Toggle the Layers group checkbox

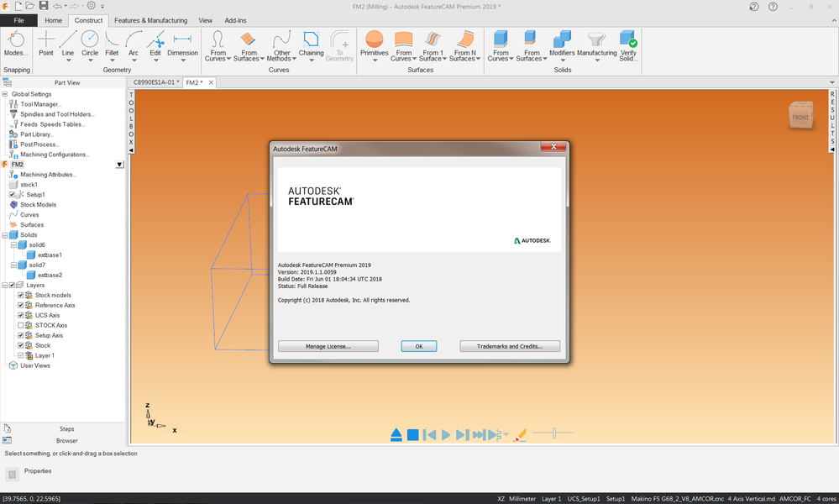tap(12, 285)
